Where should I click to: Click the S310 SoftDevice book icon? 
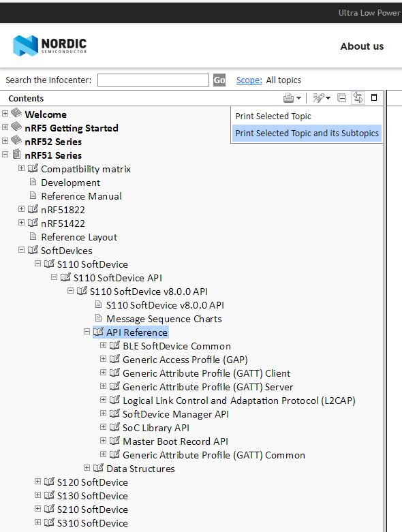49,522
